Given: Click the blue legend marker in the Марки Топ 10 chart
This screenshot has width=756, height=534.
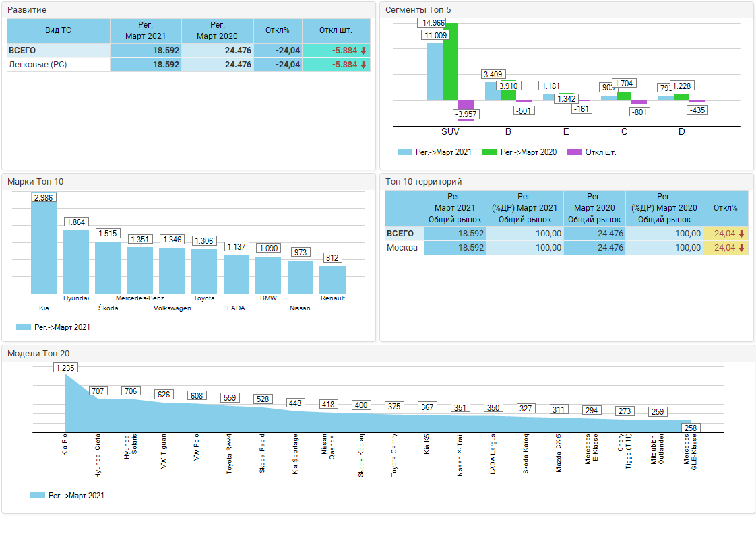Looking at the screenshot, I should pos(24,327).
